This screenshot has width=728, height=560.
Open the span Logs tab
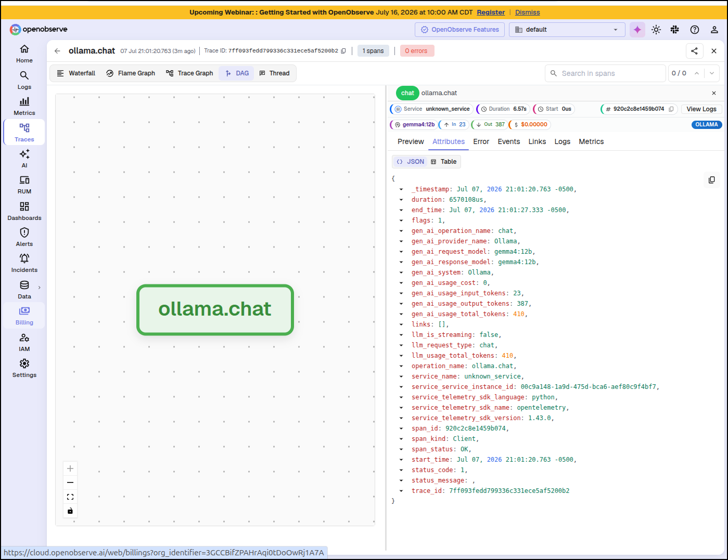(562, 141)
